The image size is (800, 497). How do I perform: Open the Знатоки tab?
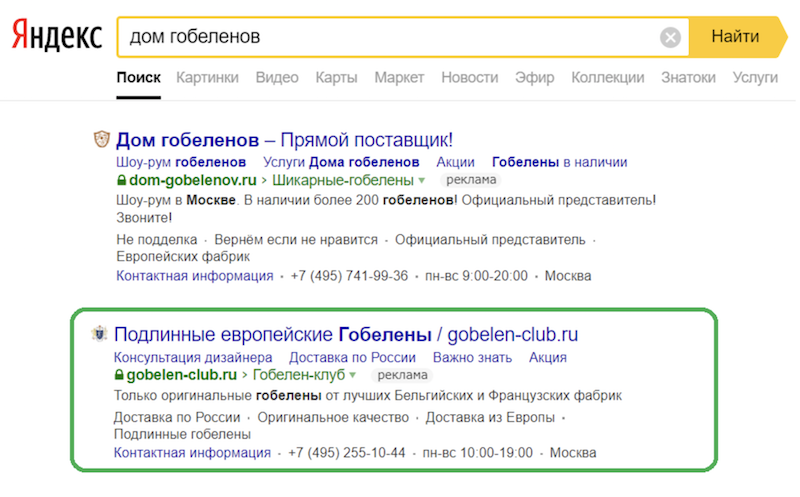(688, 78)
